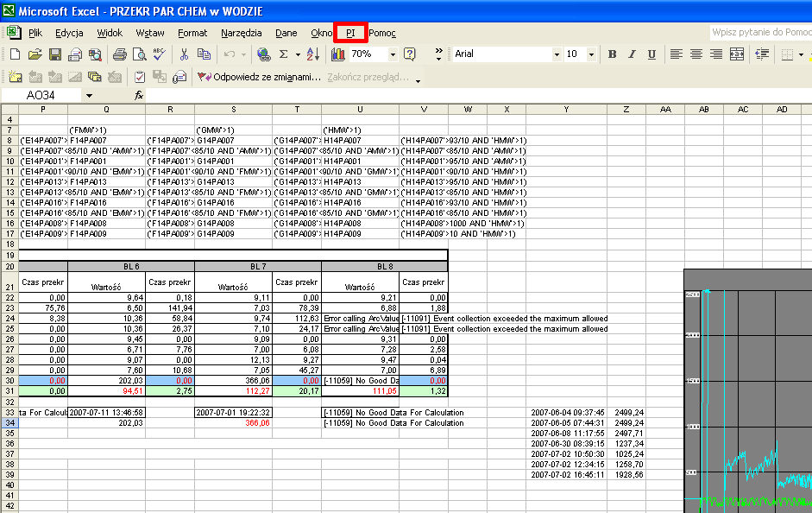
Task: Click Merge and Center icon
Action: click(x=736, y=54)
